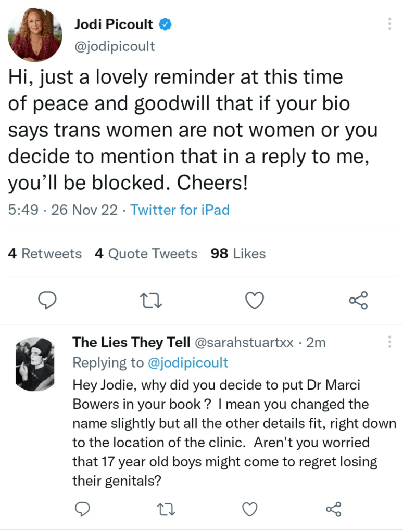Open more options for main tweet

tap(389, 24)
